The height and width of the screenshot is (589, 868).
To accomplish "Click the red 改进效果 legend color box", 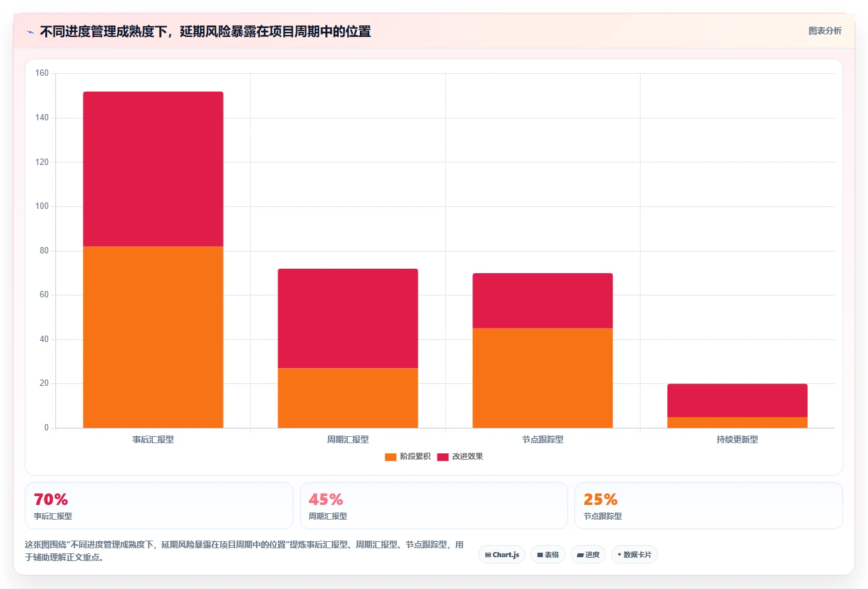I will pos(443,457).
